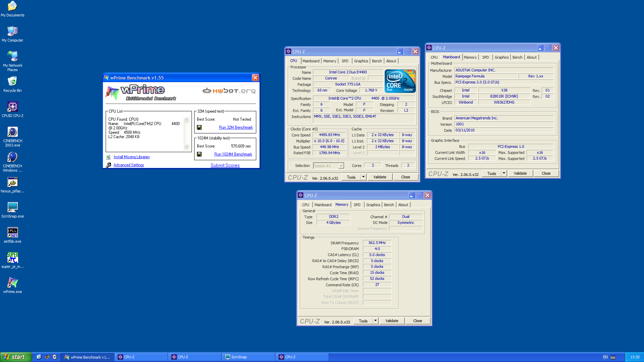Click the Install Missing Libraries icon
This screenshot has width=644, height=362.
click(x=108, y=157)
